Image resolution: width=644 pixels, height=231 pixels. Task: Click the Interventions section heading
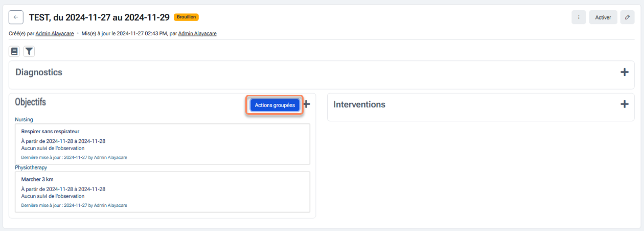pyautogui.click(x=359, y=104)
